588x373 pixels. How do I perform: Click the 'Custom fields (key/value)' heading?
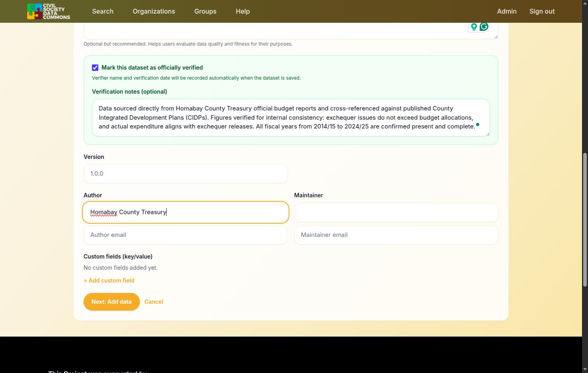pos(118,257)
